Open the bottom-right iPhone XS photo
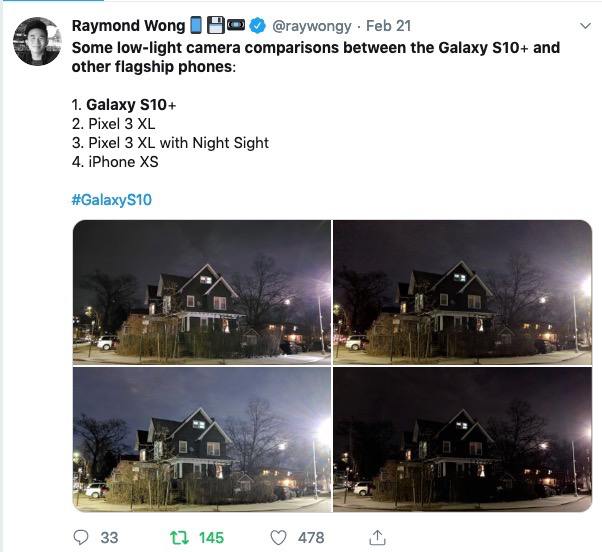The image size is (602, 552). (x=462, y=440)
